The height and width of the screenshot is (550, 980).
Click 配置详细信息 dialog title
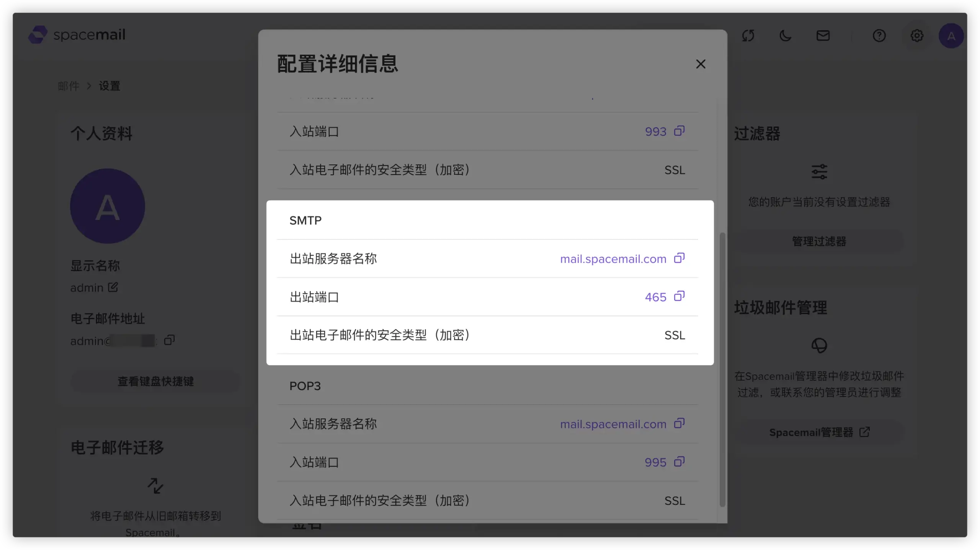(x=337, y=63)
